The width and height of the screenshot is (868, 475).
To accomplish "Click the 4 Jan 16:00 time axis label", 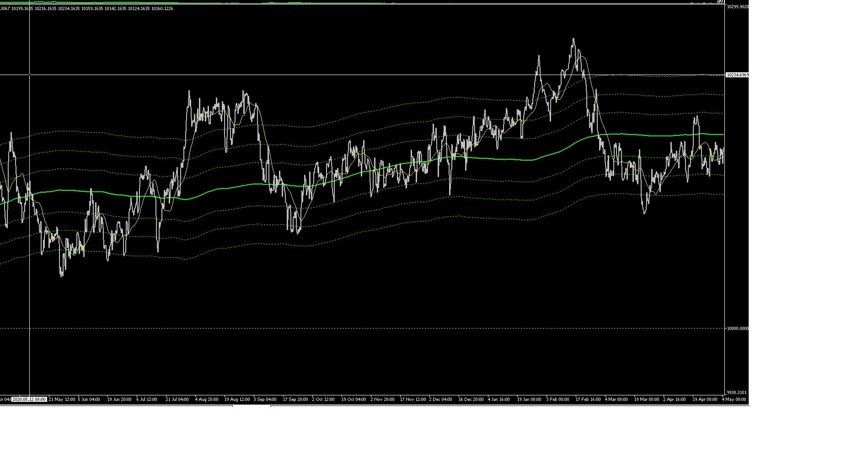I will click(498, 399).
